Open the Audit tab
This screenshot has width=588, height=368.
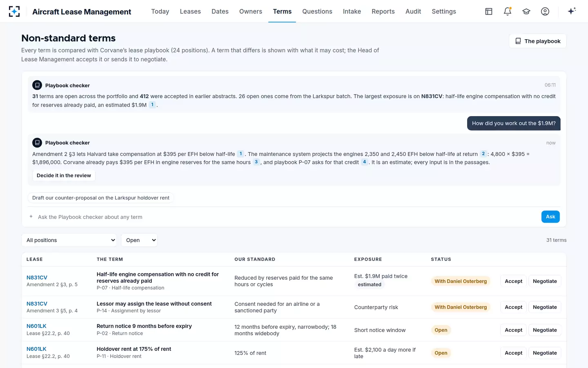(x=413, y=11)
